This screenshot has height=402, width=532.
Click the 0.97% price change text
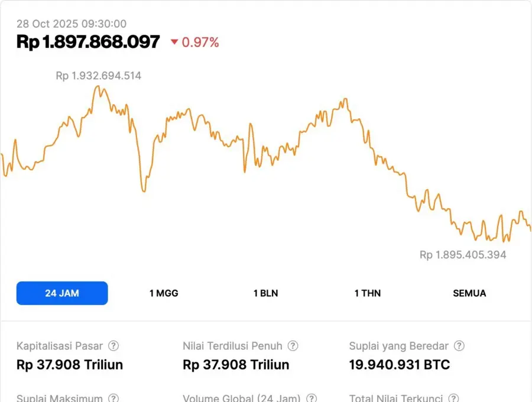tap(200, 42)
